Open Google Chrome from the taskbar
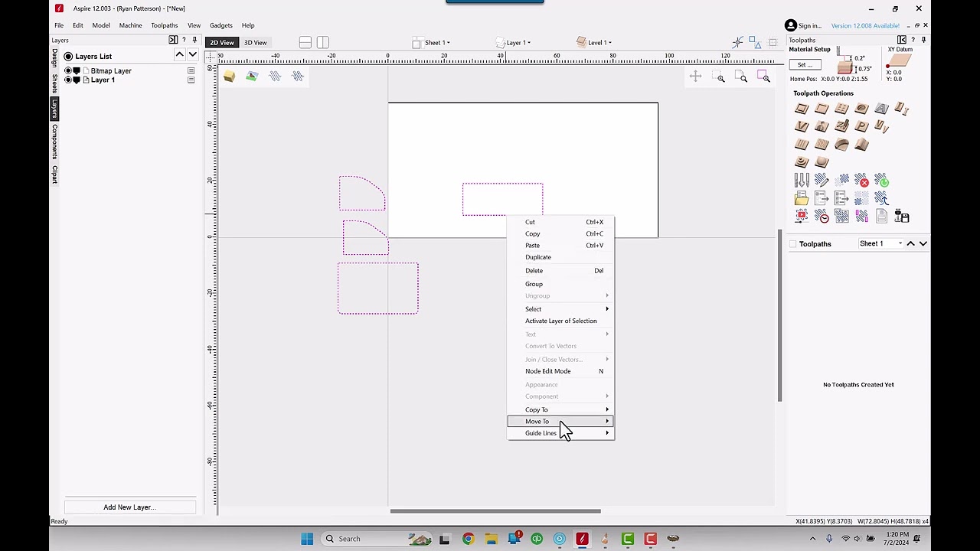 (x=468, y=539)
